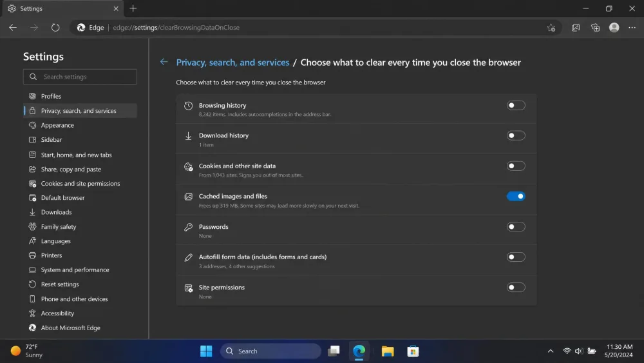
Task: Open System and performance settings
Action: point(80,270)
